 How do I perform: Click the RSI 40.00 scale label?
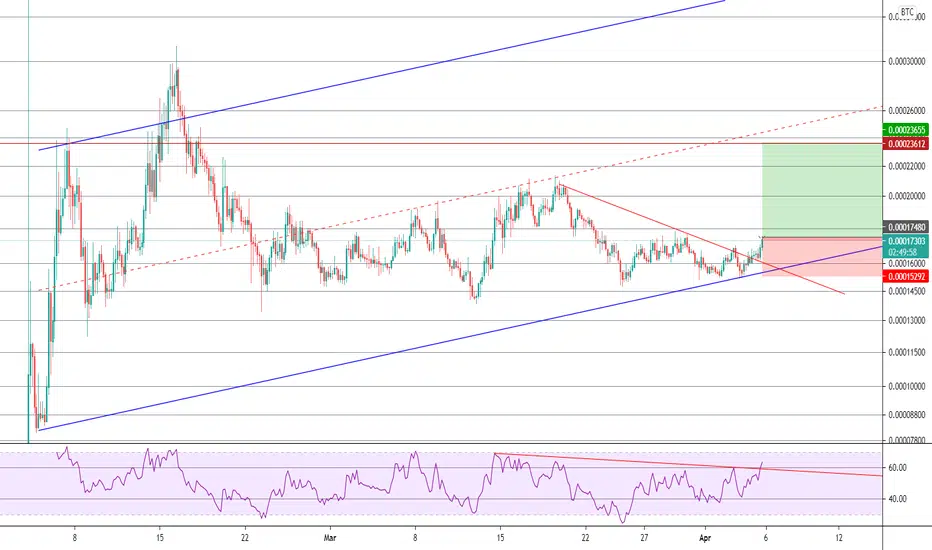(x=898, y=499)
